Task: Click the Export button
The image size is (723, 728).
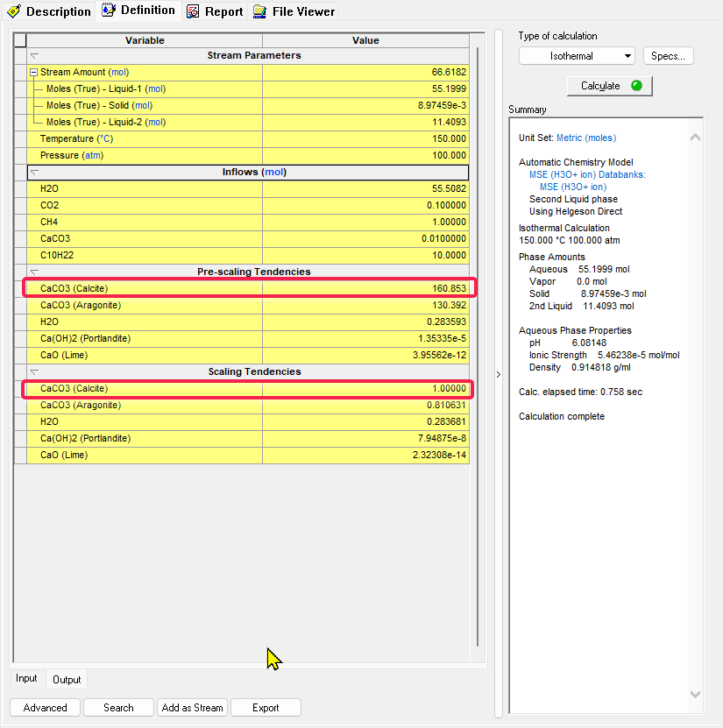Action: click(266, 708)
